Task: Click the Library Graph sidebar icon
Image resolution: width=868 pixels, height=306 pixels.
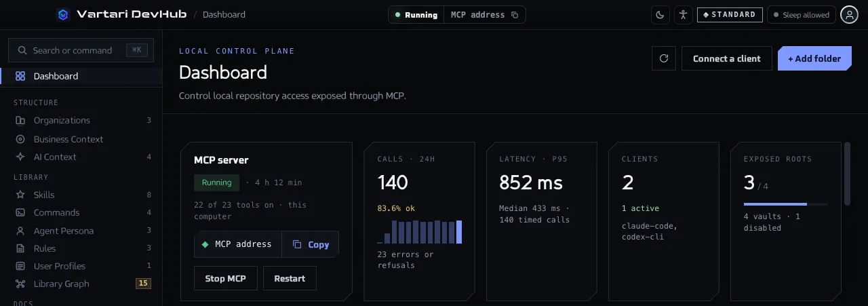Action: tap(20, 284)
